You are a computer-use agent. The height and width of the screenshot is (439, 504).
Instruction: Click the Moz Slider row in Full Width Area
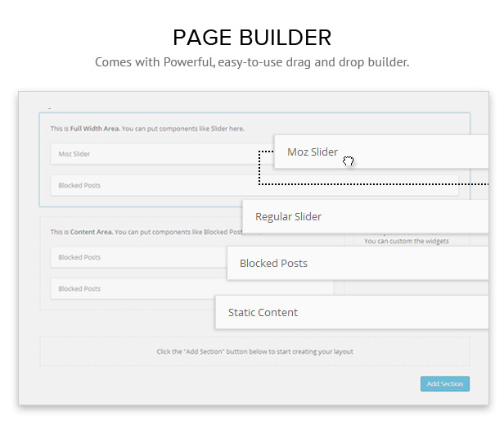[162, 154]
